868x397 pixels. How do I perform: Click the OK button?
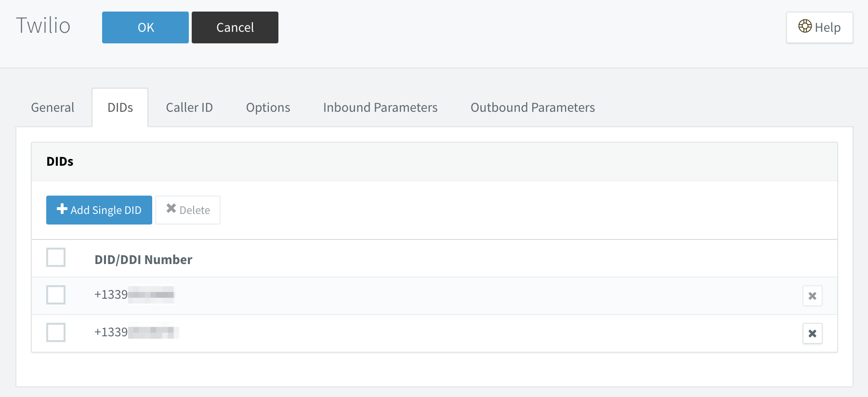click(145, 27)
